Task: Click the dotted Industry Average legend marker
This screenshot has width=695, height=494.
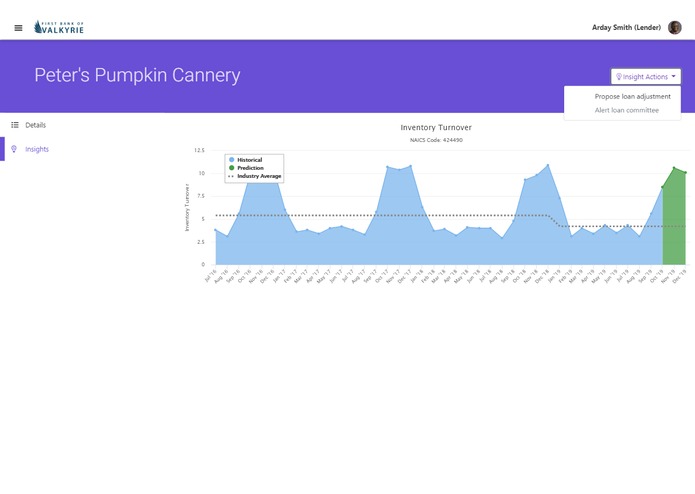Action: 230,176
